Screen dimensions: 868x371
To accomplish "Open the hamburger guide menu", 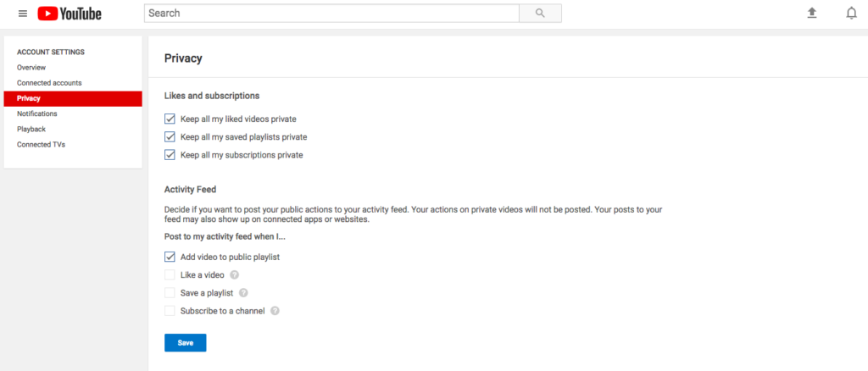I will [22, 14].
